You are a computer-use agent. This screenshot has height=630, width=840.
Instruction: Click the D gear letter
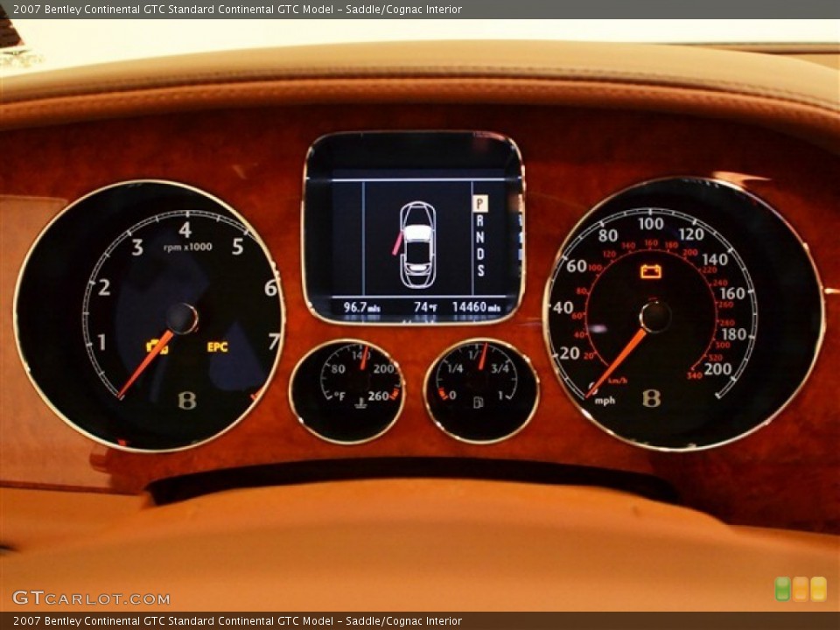(x=480, y=253)
